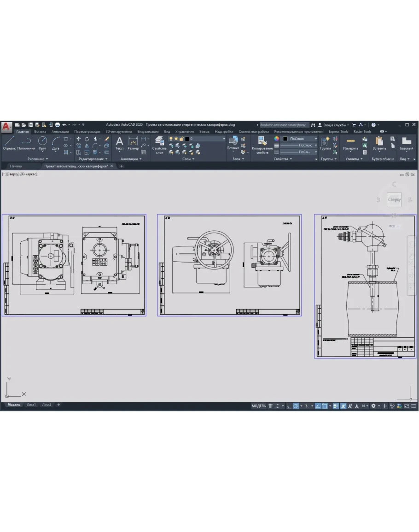The height and width of the screenshot is (532, 419).
Task: Select the Измерить measure tool
Action: pos(350,143)
